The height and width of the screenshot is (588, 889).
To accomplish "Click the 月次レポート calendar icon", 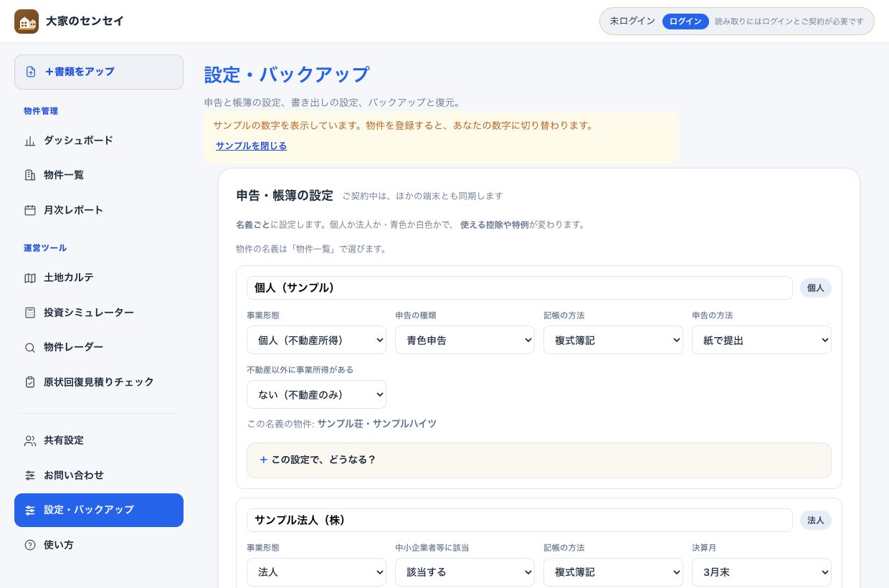I will click(30, 210).
